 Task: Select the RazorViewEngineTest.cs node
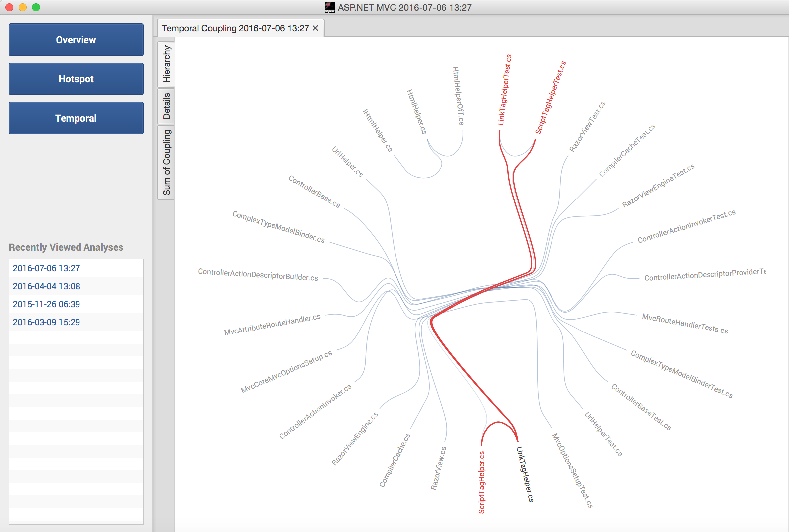[658, 186]
